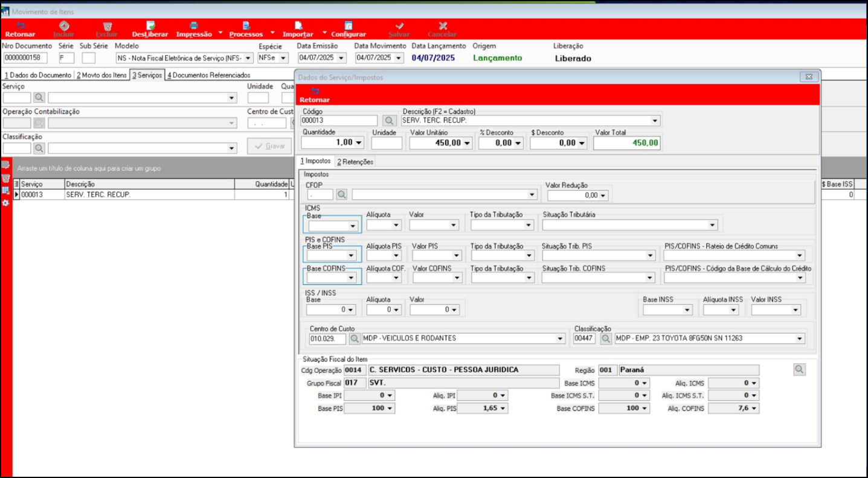Click the Descrição column header in grid
Viewport: 868px width, 478px height.
[x=149, y=183]
